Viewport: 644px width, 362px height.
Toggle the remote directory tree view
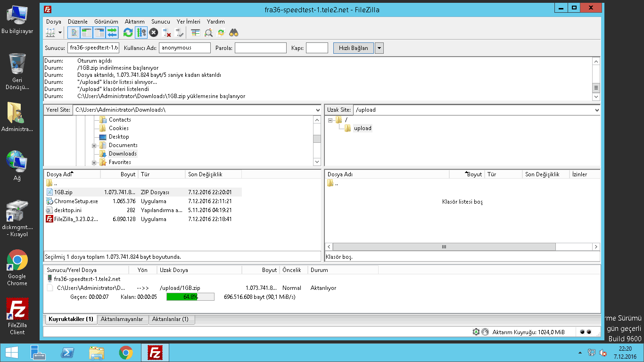[x=99, y=33]
